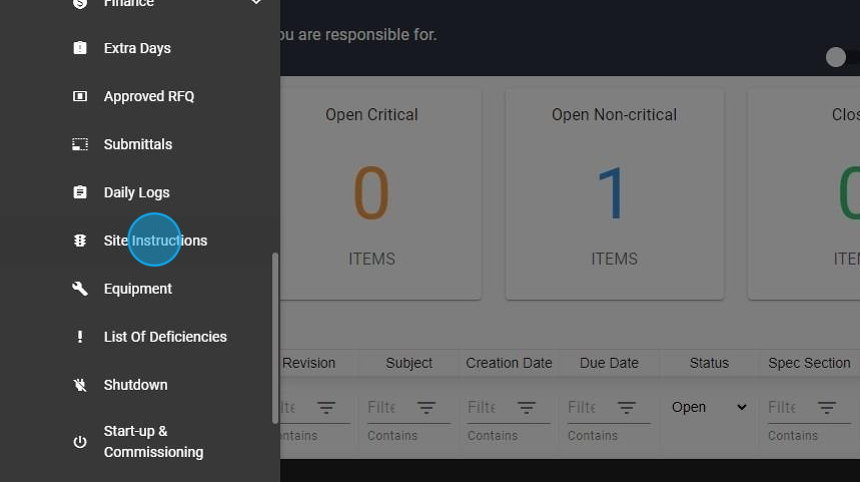Click the Extra Days sidebar icon

click(x=80, y=48)
